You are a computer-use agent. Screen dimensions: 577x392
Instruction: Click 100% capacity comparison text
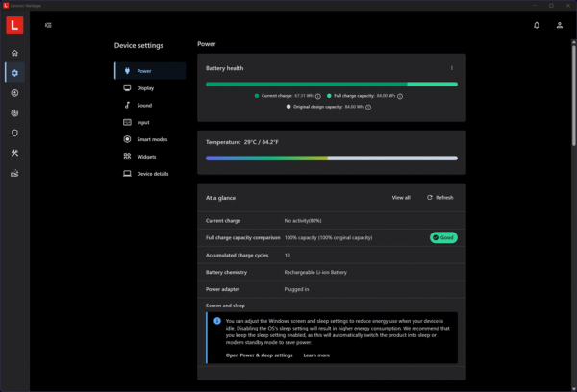click(x=328, y=238)
